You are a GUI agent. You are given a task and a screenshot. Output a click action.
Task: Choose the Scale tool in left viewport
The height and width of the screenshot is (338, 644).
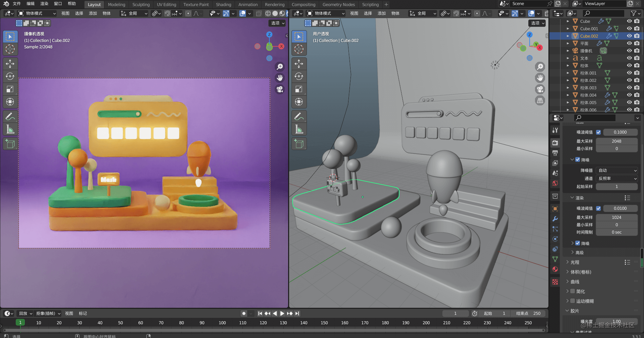coord(10,89)
